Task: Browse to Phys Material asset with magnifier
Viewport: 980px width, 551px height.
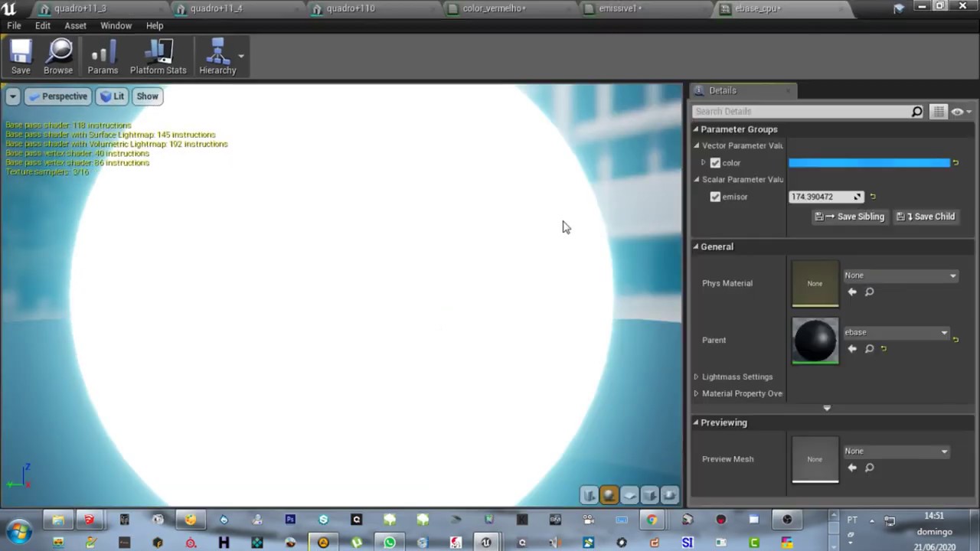Action: 869,292
